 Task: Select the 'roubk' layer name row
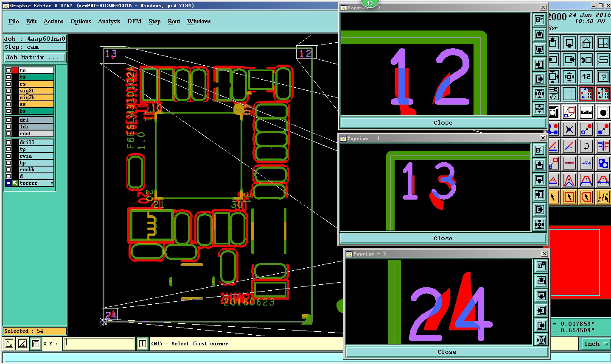pyautogui.click(x=36, y=169)
